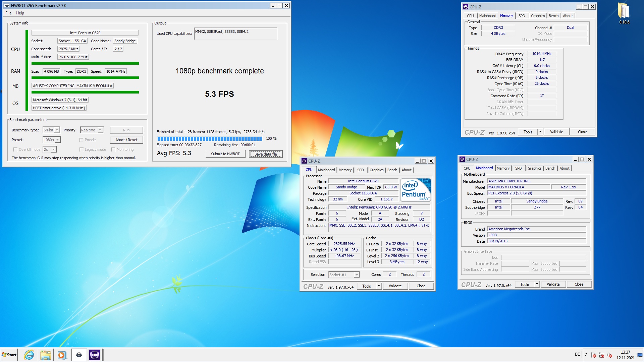Click the Intel Pentium inside logo

[415, 190]
